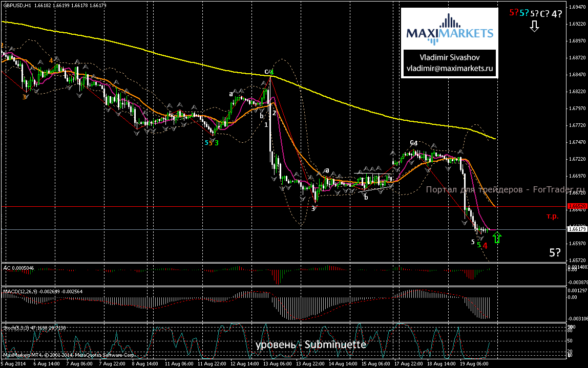This screenshot has width=588, height=368.
Task: Click the MaxiMarkets logo
Action: coord(449,28)
